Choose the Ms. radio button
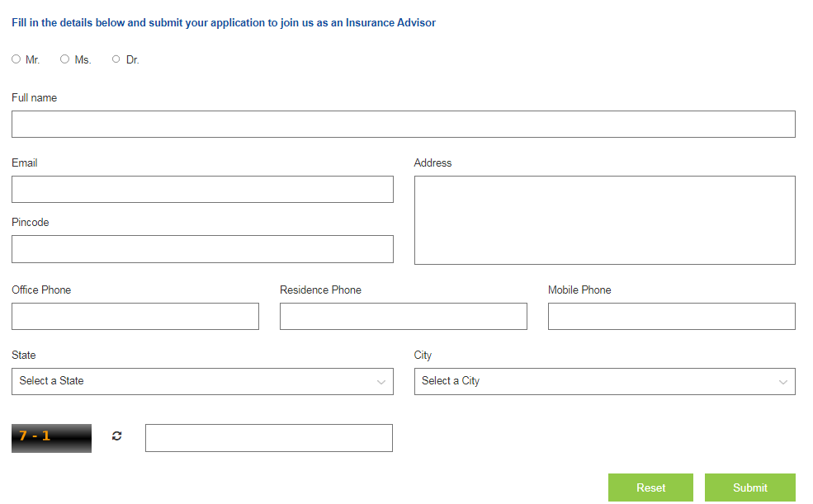 65,59
